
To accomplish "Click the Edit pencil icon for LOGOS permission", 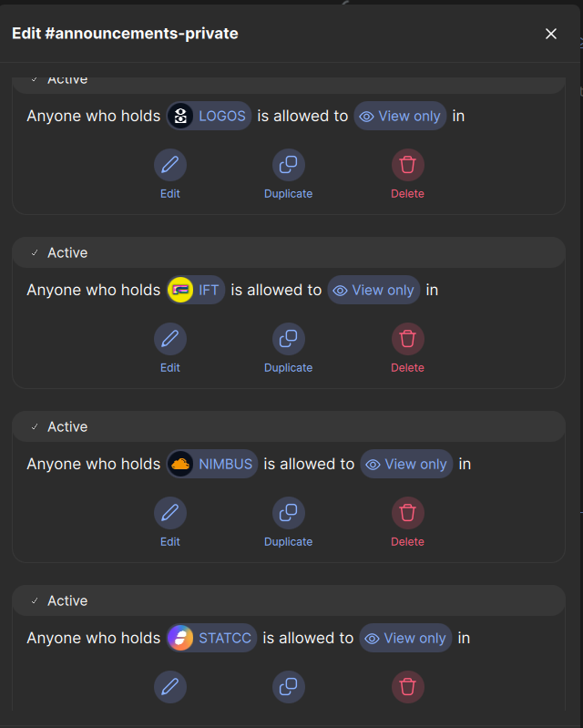I will (x=170, y=166).
